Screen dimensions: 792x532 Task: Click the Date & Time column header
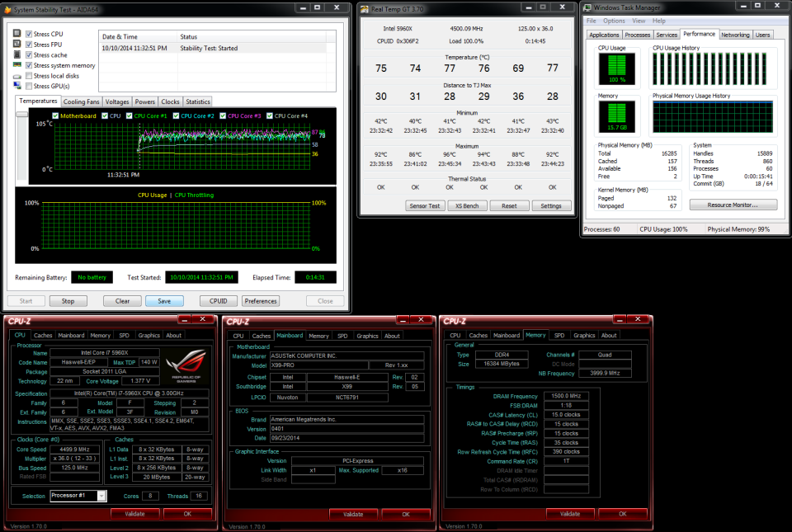(x=138, y=36)
